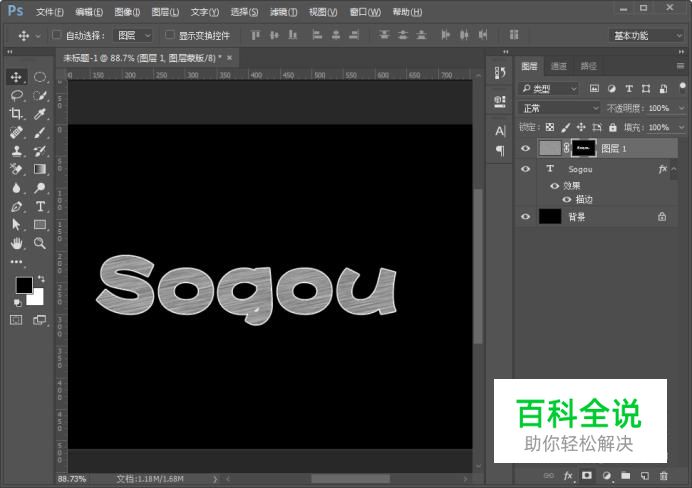Open layer filter 类型 dropdown
The image size is (692, 488).
click(x=548, y=89)
